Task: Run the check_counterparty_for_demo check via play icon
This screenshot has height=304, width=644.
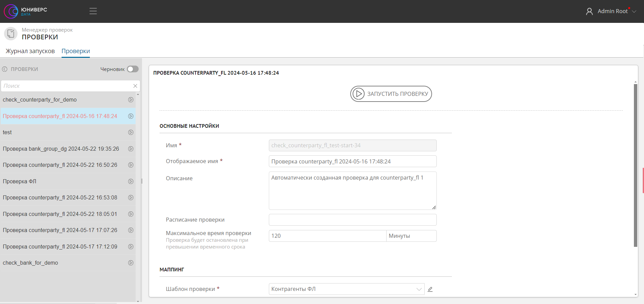Action: click(131, 100)
